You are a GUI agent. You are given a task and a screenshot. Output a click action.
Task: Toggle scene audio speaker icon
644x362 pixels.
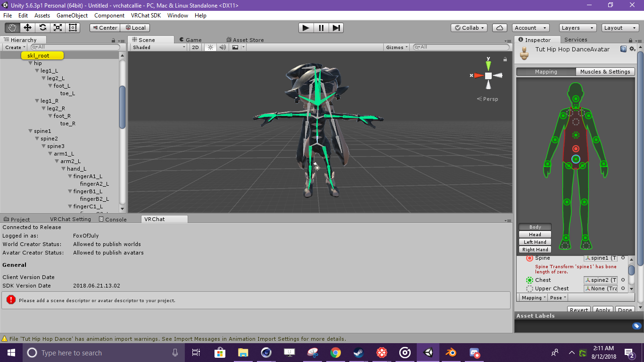pos(223,47)
